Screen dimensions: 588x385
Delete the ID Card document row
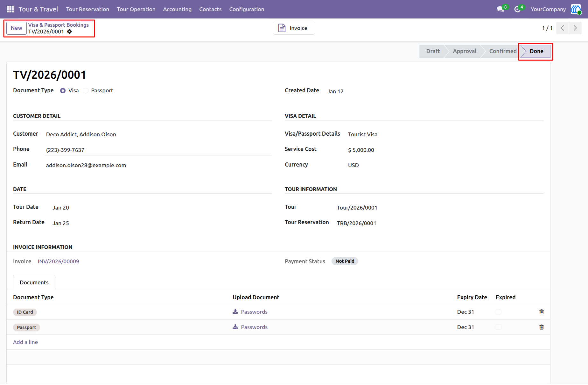click(x=542, y=312)
